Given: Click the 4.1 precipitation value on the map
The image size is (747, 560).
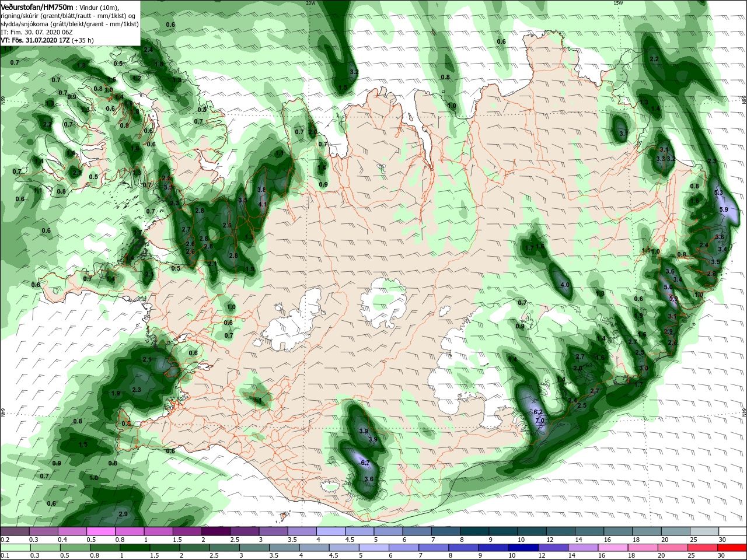Looking at the screenshot, I should [x=263, y=204].
